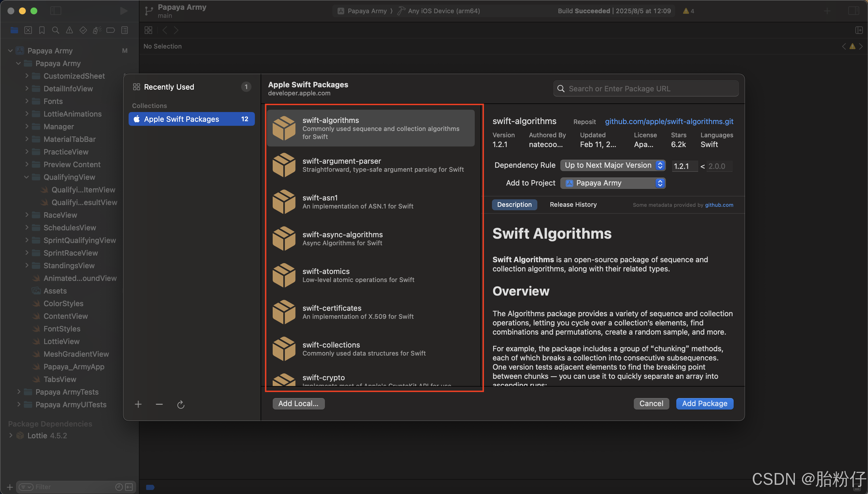Viewport: 868px width, 494px height.
Task: Toggle the right inspector sidebar button
Action: pyautogui.click(x=853, y=11)
